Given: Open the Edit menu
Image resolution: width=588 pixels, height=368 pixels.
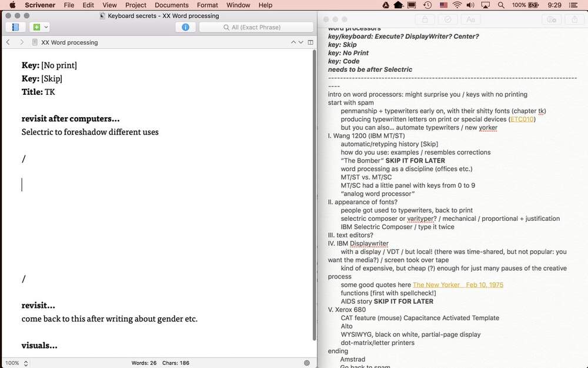Looking at the screenshot, I should [x=88, y=5].
